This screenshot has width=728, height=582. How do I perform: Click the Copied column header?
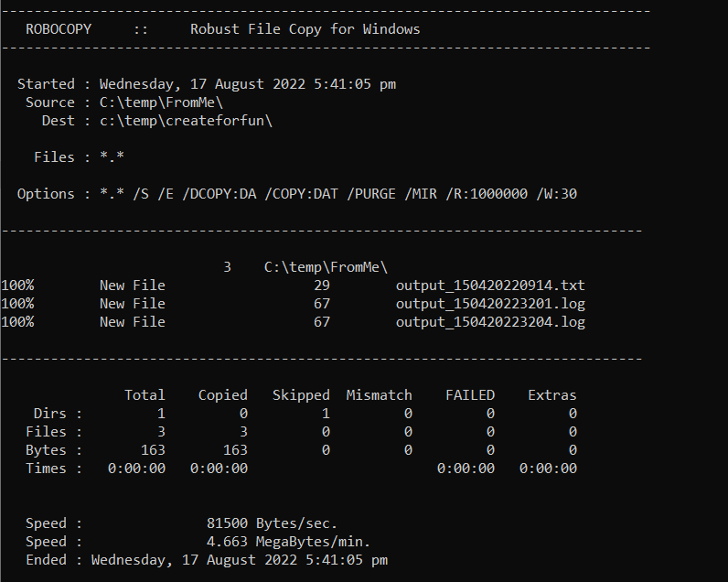pos(223,395)
